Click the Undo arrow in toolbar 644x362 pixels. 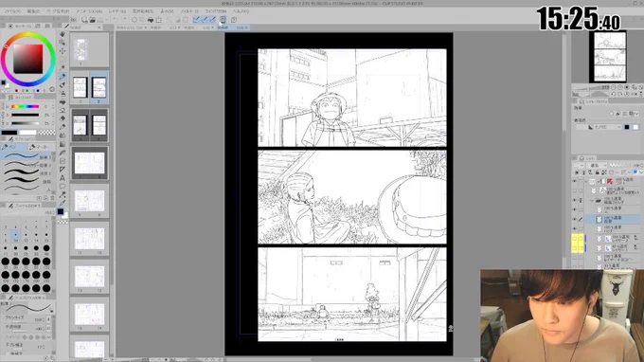coord(116,20)
